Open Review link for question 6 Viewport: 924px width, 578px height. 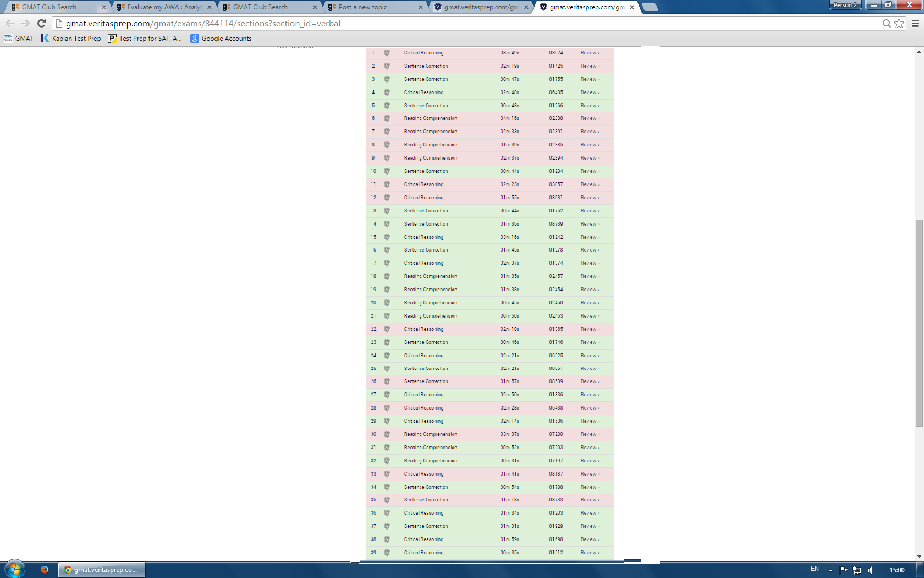click(x=590, y=118)
